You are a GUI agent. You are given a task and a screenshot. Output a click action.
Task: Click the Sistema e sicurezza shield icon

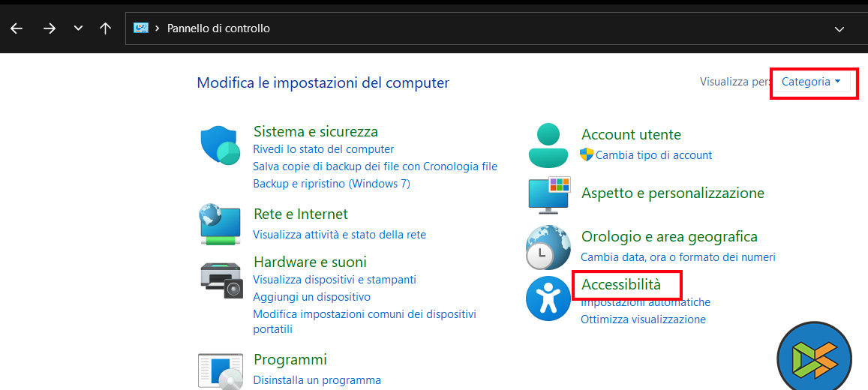click(219, 145)
